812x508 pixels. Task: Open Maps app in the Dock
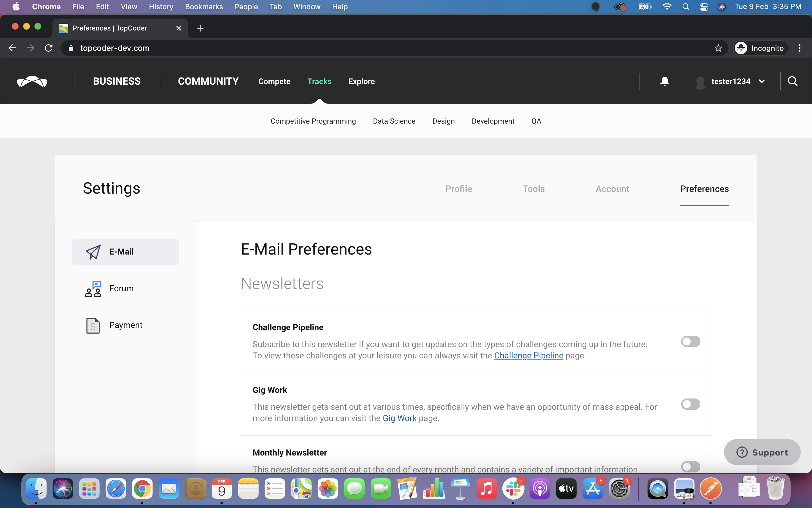301,489
